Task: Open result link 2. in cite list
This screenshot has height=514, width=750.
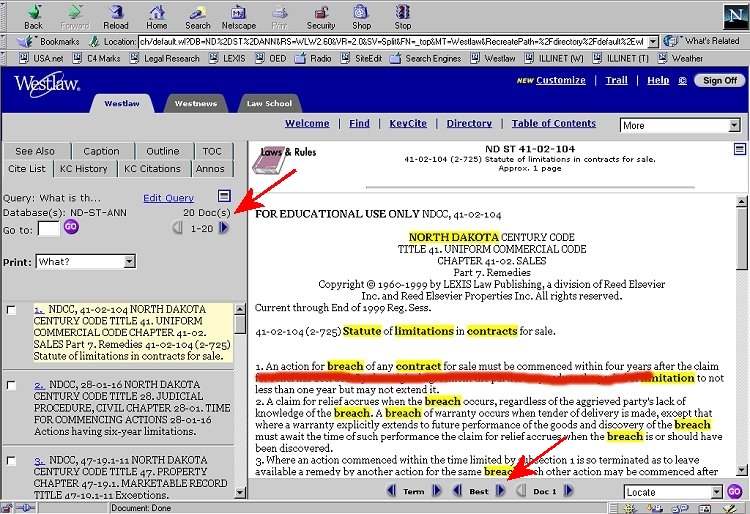Action: (x=39, y=385)
